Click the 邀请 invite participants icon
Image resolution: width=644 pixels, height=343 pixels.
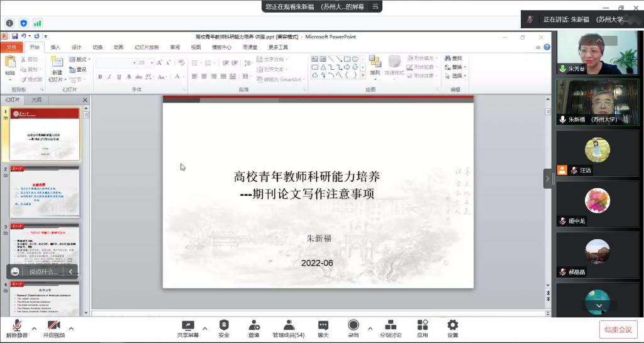click(254, 325)
